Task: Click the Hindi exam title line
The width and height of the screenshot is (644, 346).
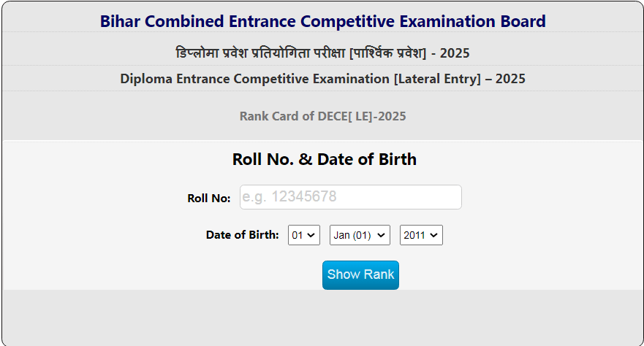Action: click(322, 53)
